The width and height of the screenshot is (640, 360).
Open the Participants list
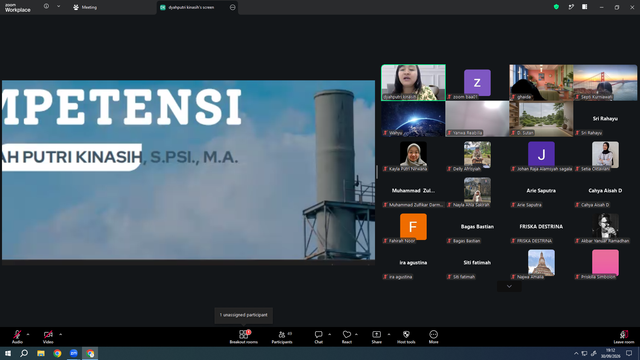(x=282, y=337)
